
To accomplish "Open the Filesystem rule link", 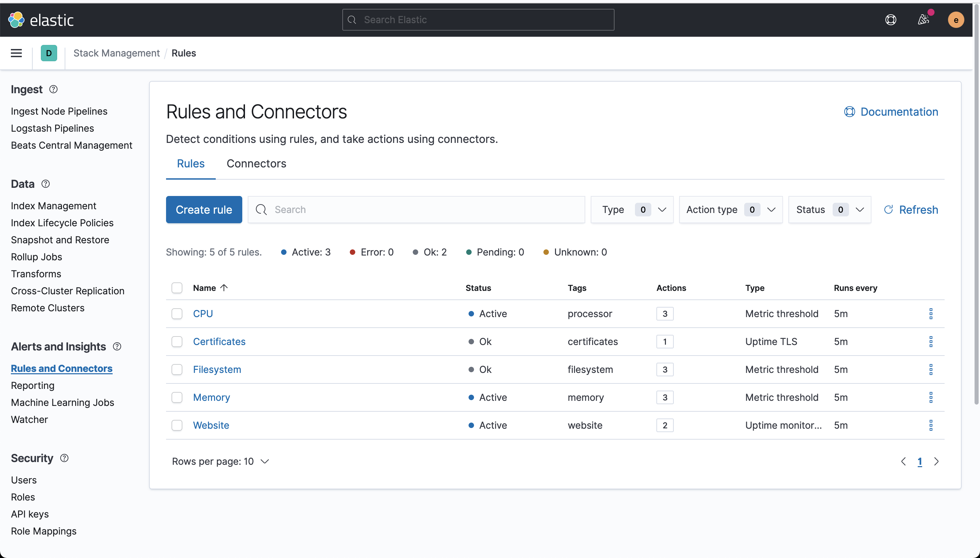I will pyautogui.click(x=217, y=370).
